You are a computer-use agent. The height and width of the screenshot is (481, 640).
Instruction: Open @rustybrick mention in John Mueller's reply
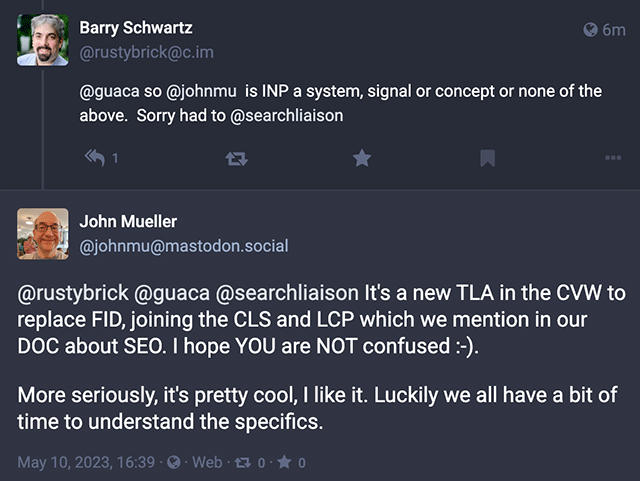[70, 293]
